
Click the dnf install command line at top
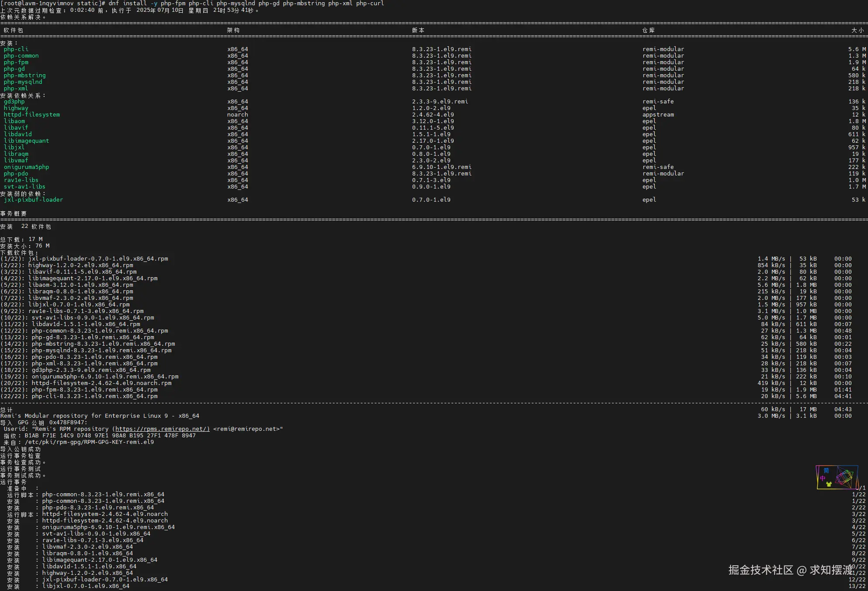point(246,3)
